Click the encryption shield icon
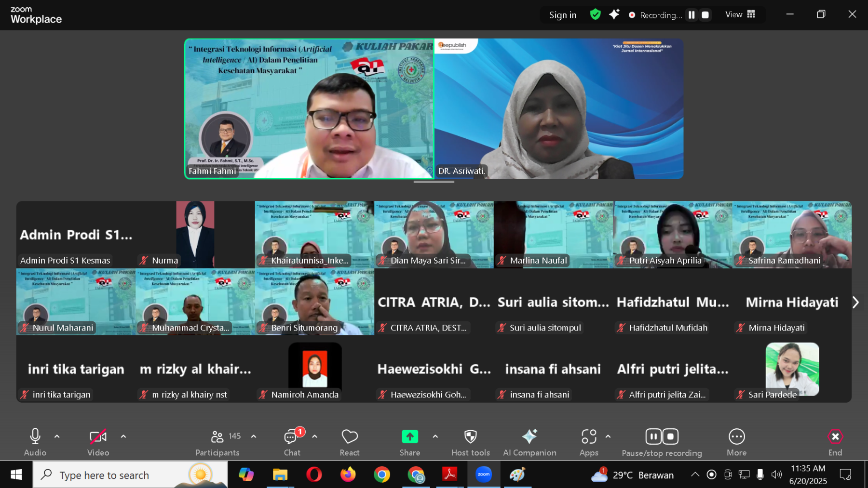 coord(595,14)
